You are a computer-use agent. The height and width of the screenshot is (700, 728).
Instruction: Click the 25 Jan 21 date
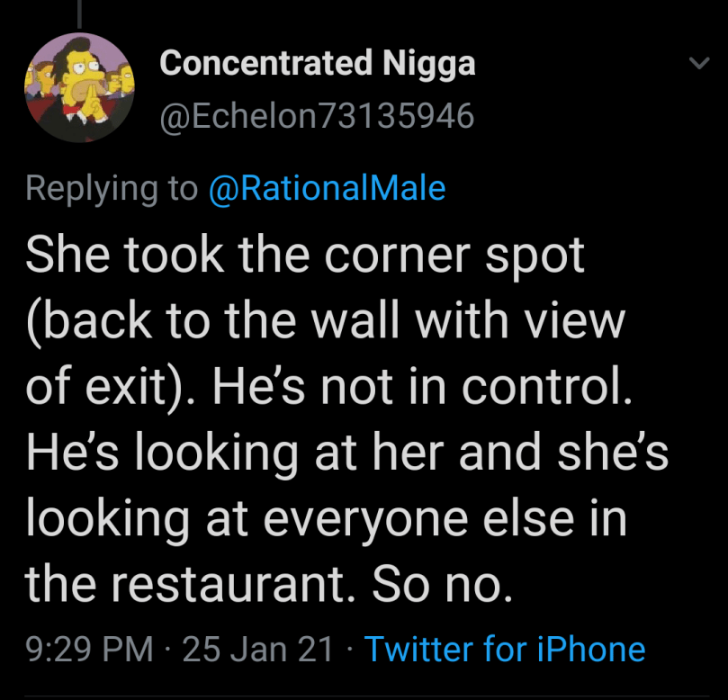pyautogui.click(x=258, y=649)
